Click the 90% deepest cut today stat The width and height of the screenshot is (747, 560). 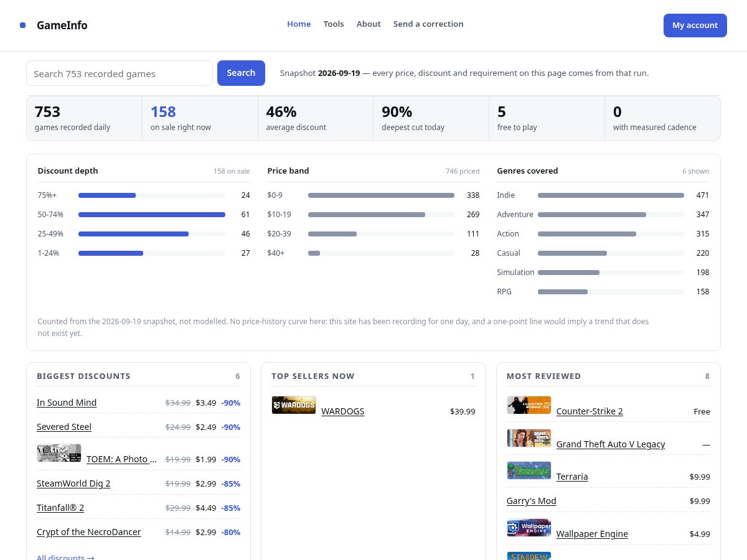click(431, 118)
